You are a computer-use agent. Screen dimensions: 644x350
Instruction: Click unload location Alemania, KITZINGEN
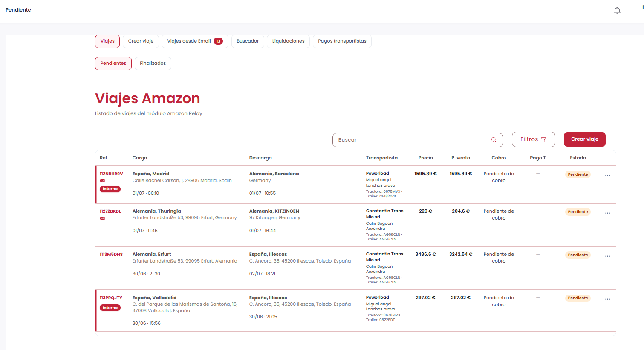(274, 211)
